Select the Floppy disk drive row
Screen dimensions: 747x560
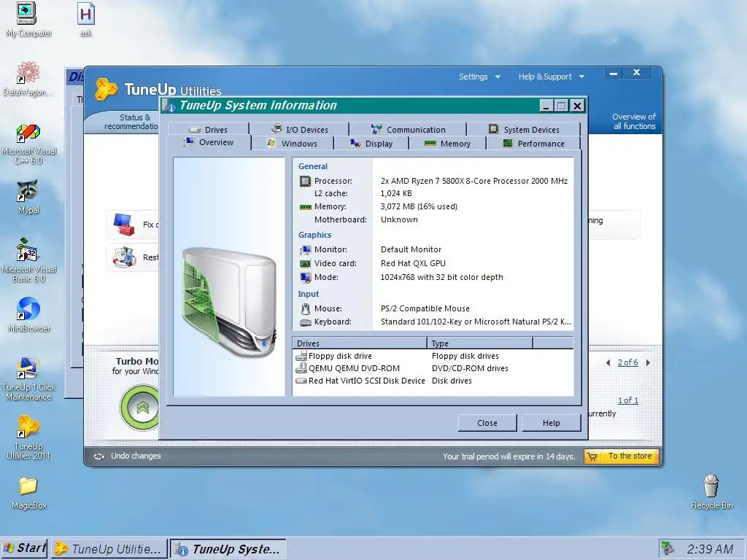[x=433, y=356]
